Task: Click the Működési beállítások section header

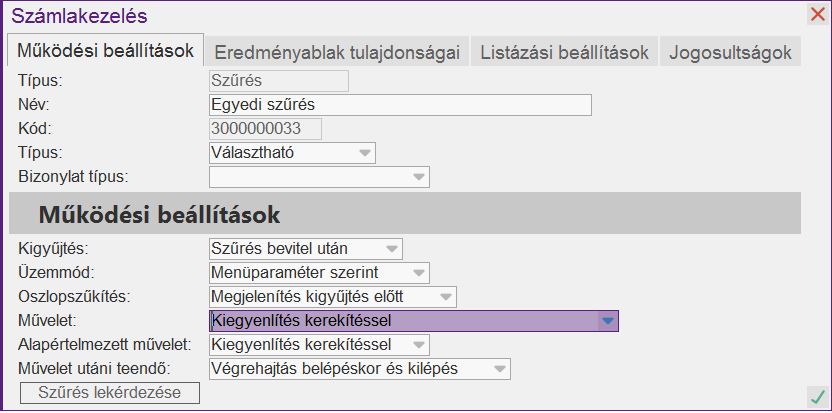Action: [160, 213]
